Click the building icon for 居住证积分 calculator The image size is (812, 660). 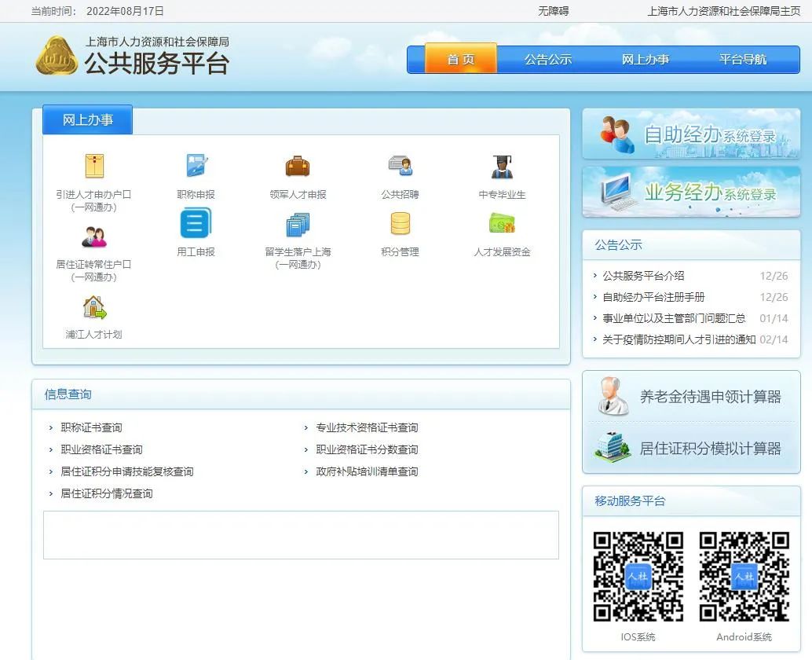[x=612, y=447]
